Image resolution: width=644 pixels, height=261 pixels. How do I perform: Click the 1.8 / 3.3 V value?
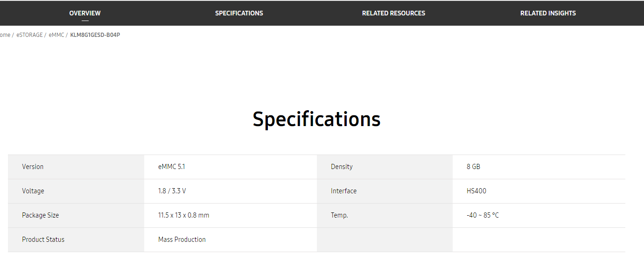click(x=172, y=191)
